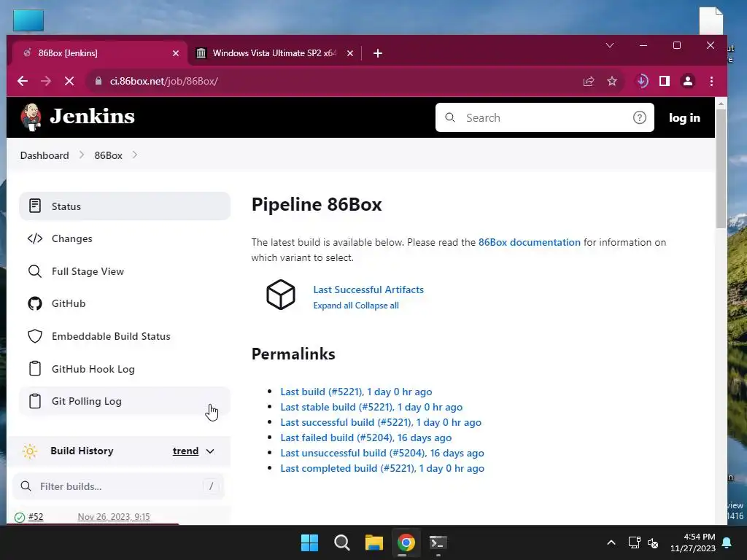Click the site lock icon in the address bar

coord(98,81)
